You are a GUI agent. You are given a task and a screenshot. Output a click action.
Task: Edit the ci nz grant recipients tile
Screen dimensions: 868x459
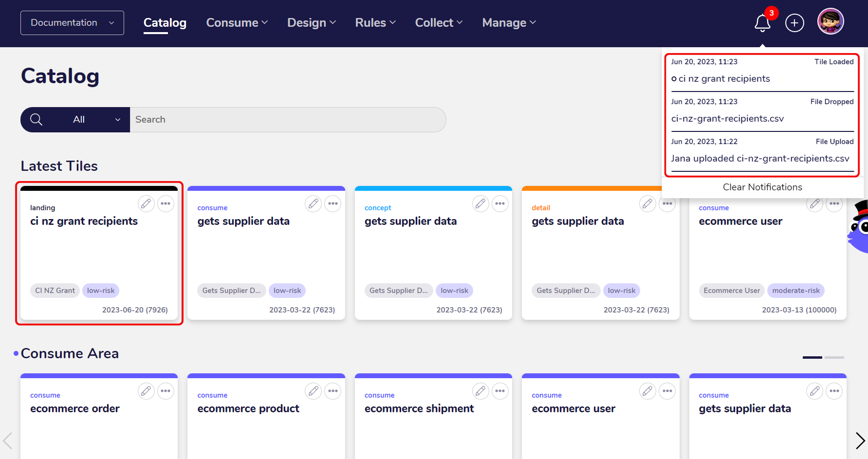146,203
